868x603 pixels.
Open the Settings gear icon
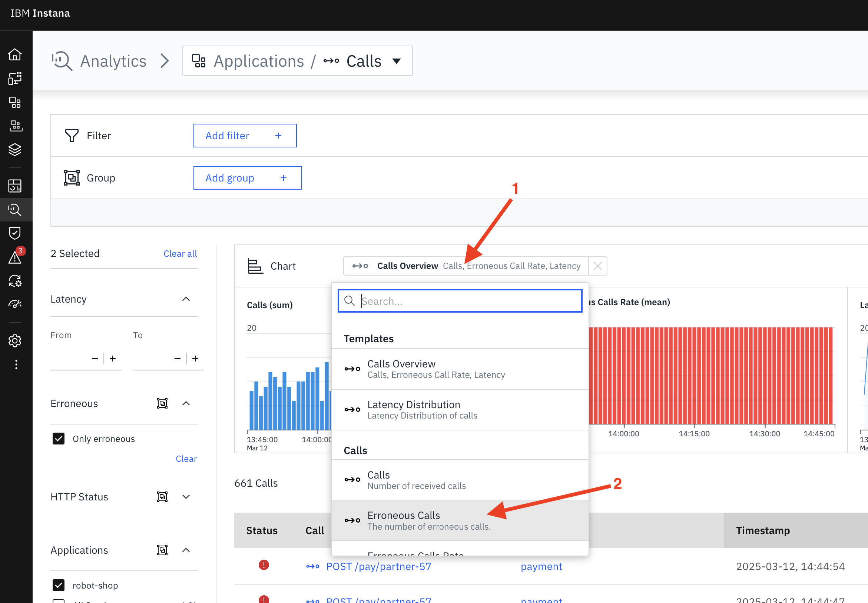(15, 341)
